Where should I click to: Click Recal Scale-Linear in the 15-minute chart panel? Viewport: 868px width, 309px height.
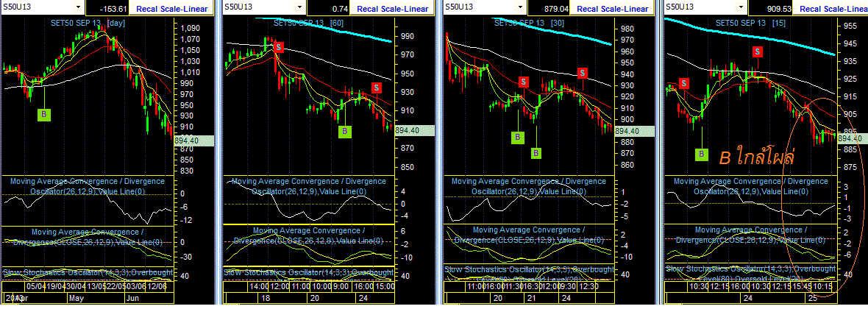pyautogui.click(x=833, y=8)
